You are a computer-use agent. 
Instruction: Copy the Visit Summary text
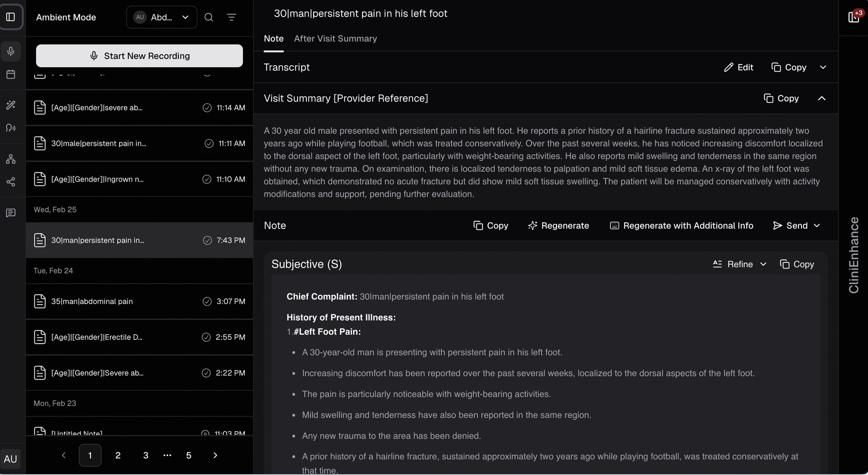coord(781,98)
